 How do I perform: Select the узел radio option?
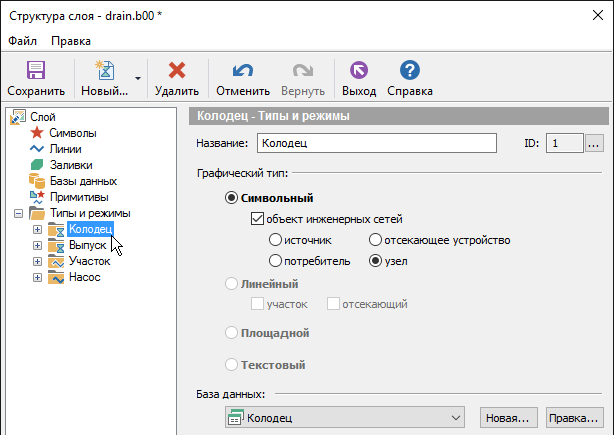tap(375, 261)
